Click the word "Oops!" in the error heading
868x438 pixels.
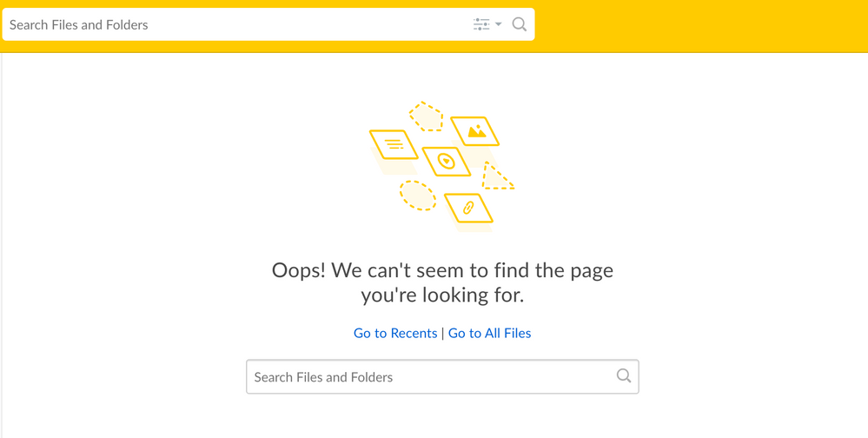coord(298,271)
